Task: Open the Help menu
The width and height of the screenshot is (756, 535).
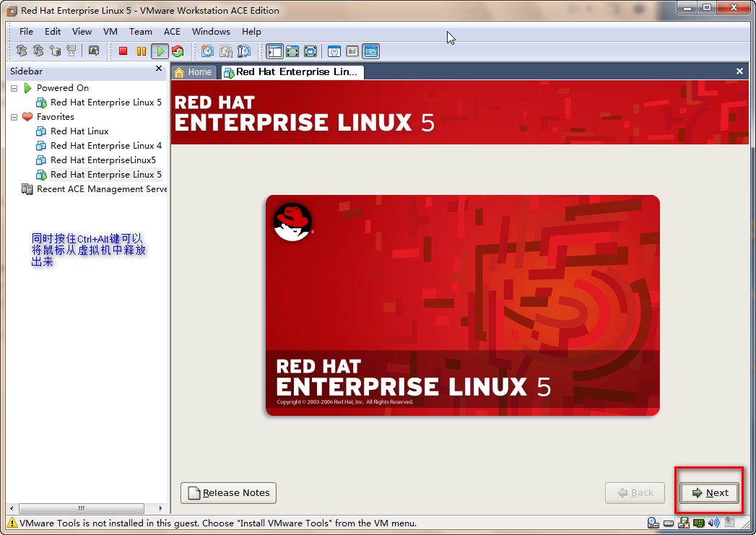Action: pyautogui.click(x=252, y=32)
